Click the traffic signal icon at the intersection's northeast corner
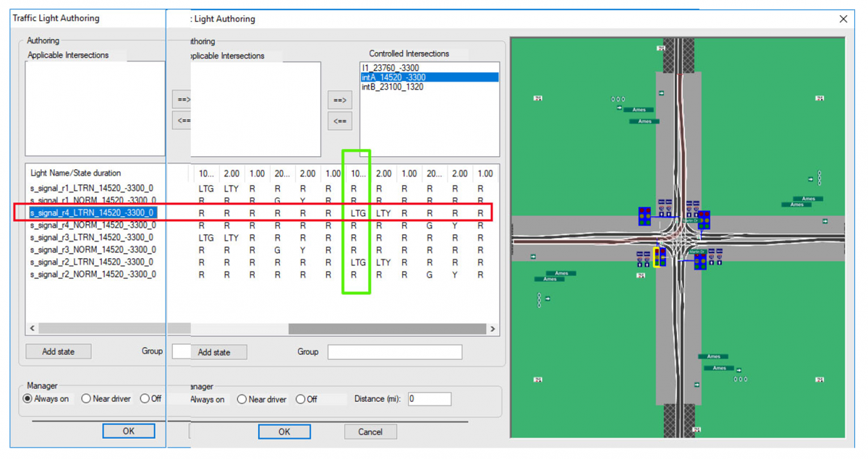Image resolution: width=868 pixels, height=459 pixels. click(704, 220)
